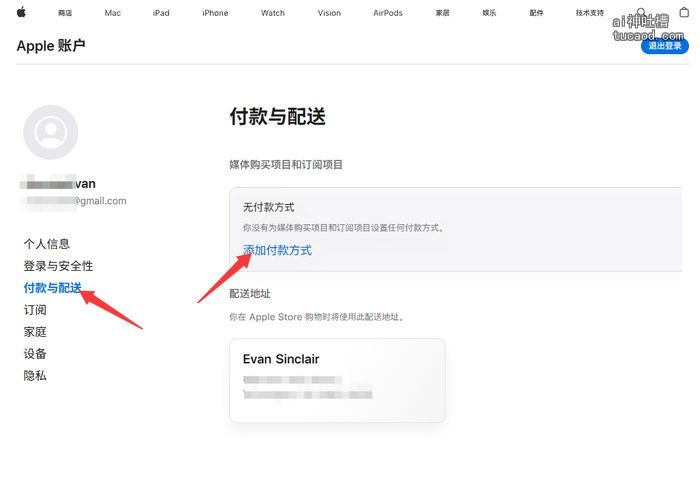The height and width of the screenshot is (504, 700).
Task: Go to 个人信息 in the sidebar
Action: (x=46, y=244)
